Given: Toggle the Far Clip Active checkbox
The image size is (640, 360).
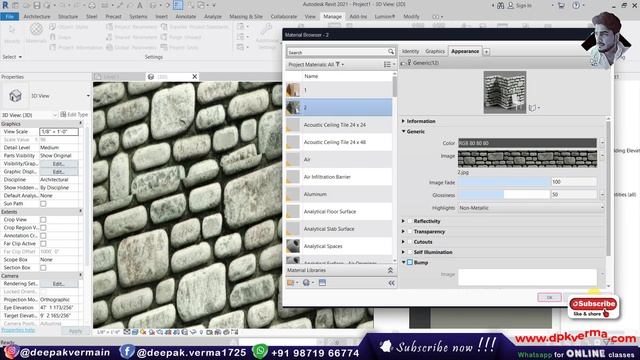Looking at the screenshot, I should tap(43, 244).
